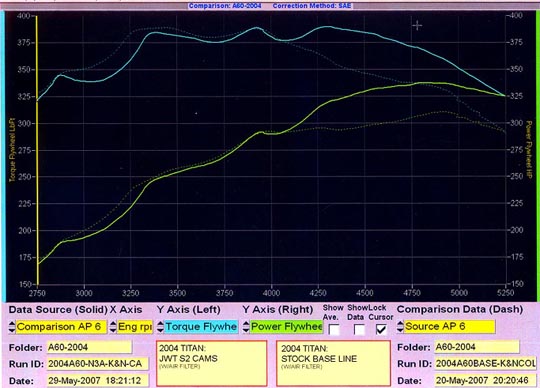This screenshot has height=388, width=540.
Task: Click the Y Axis (Left) stepper arrows
Action: [160, 327]
